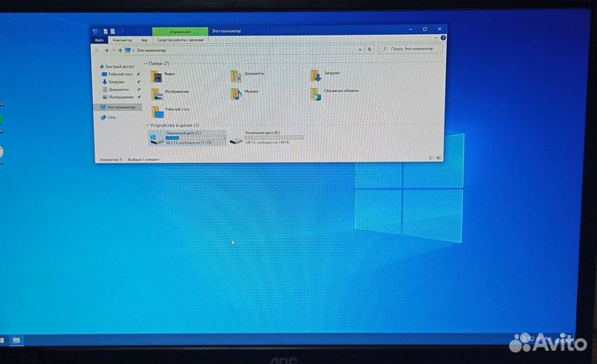Switch to the Вид ribbon tab
Viewport: 597px width, 364px height.
click(143, 39)
